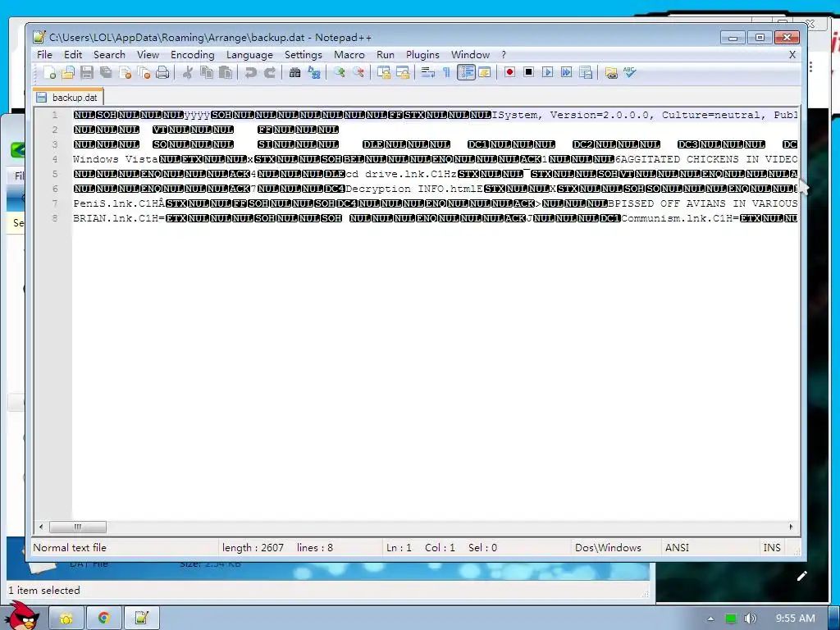Open the Run menu
The image size is (840, 630).
(x=386, y=55)
